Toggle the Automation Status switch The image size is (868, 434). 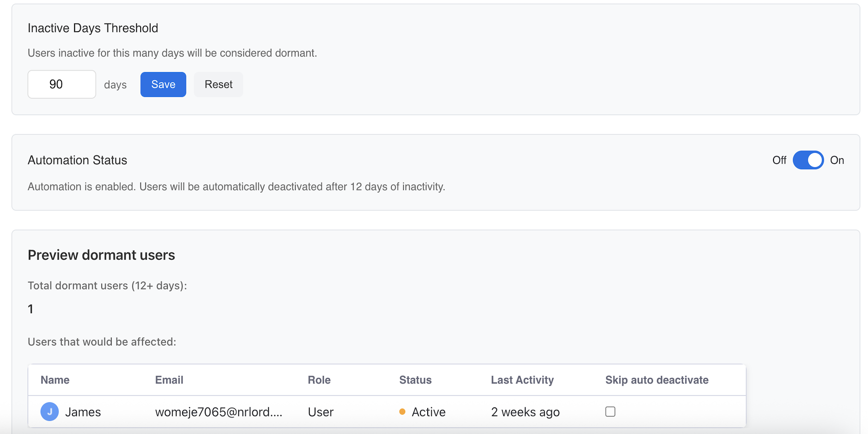[x=808, y=160]
